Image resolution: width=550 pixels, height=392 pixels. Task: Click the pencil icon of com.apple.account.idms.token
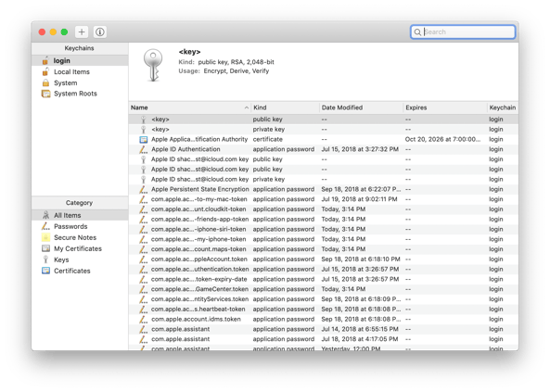click(x=143, y=319)
